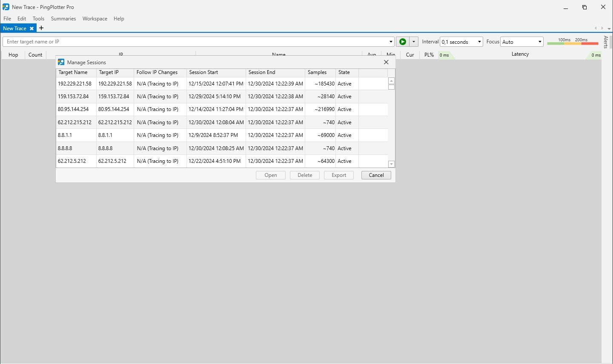Click the PingPlotter icon in Manage Sessions title
Viewport: 613px width, 364px height.
(x=61, y=62)
